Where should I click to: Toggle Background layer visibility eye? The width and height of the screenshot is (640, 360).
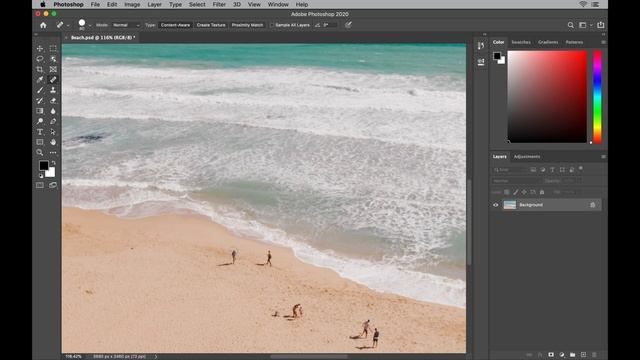[496, 205]
